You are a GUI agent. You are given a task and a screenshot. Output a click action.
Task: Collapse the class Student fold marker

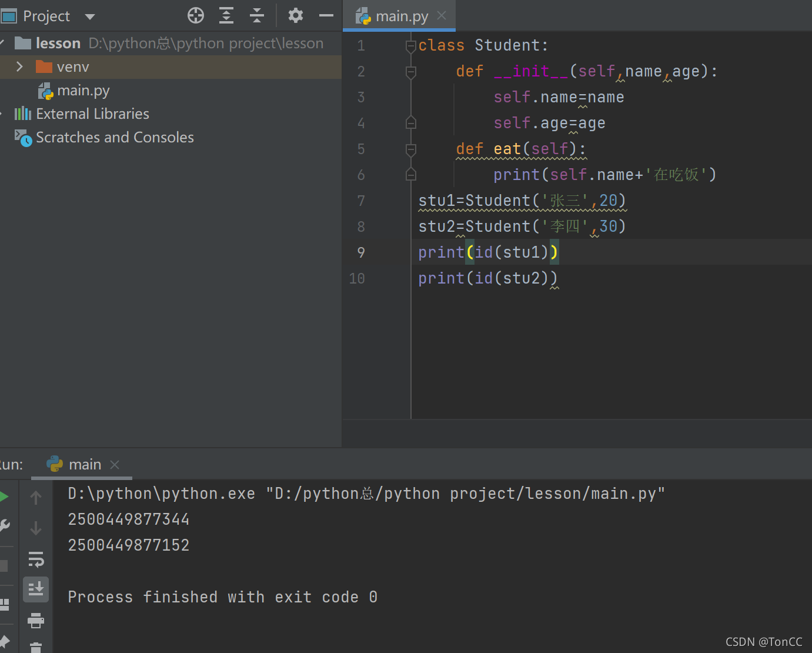coord(411,45)
